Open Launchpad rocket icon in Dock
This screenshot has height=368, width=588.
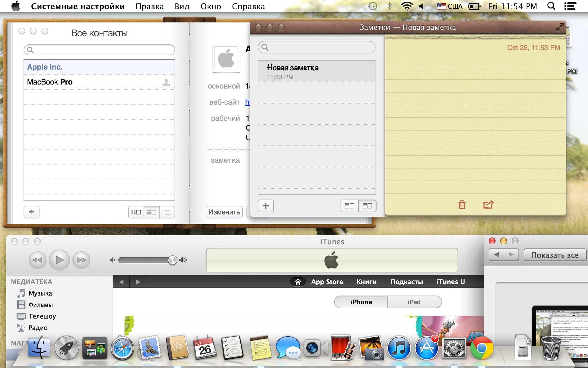(x=67, y=348)
